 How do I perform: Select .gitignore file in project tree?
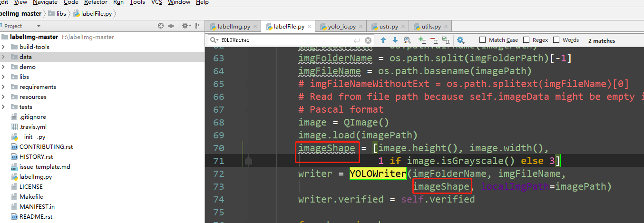[x=32, y=117]
